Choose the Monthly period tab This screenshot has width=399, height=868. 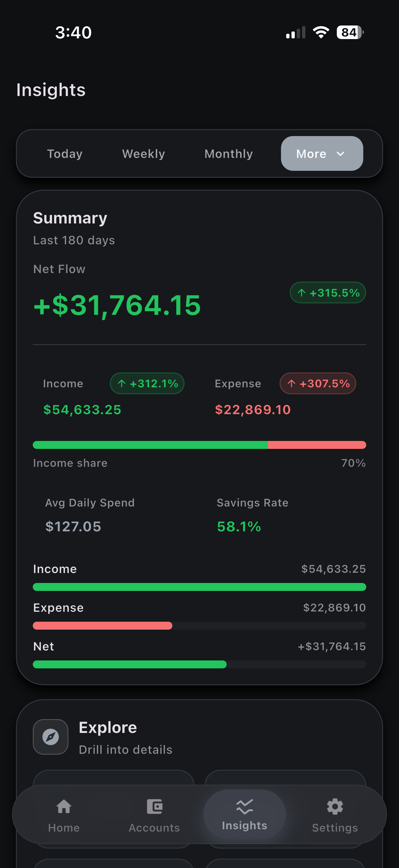(x=229, y=154)
